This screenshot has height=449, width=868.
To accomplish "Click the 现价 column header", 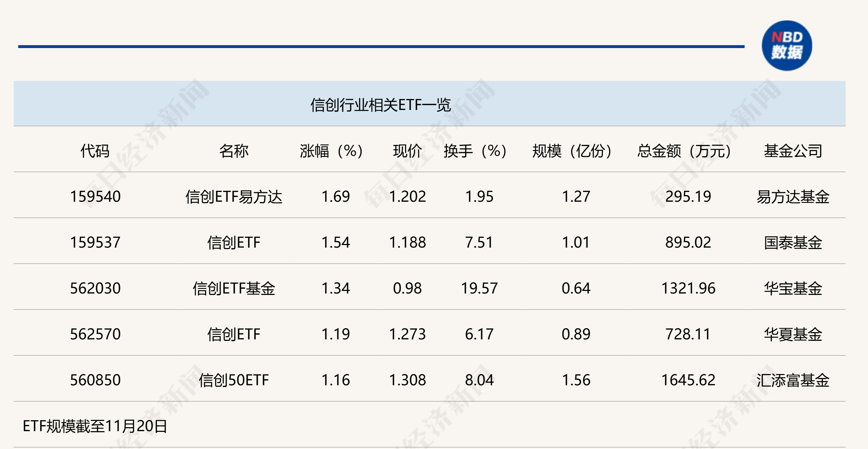I will point(407,151).
